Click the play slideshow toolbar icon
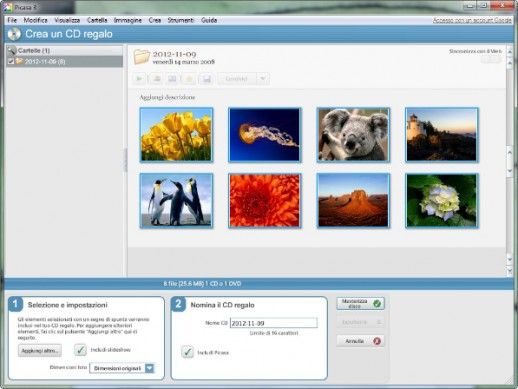Image resolution: width=518 pixels, height=389 pixels. [139, 79]
